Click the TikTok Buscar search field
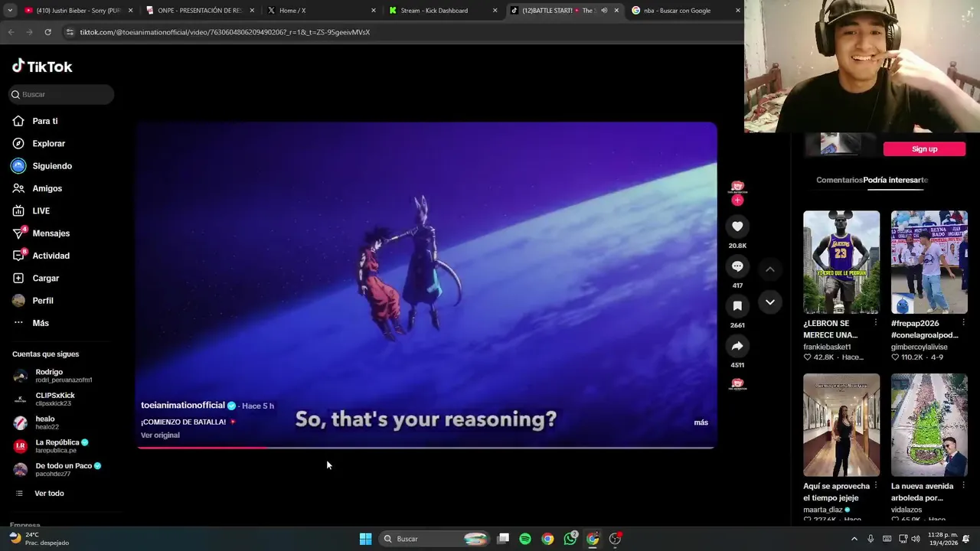 61,94
